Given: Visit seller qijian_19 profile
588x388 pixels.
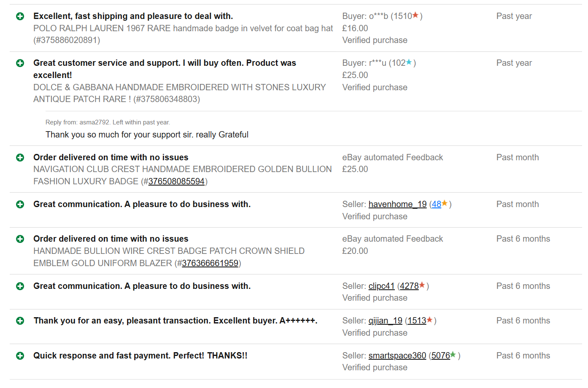Looking at the screenshot, I should [385, 321].
